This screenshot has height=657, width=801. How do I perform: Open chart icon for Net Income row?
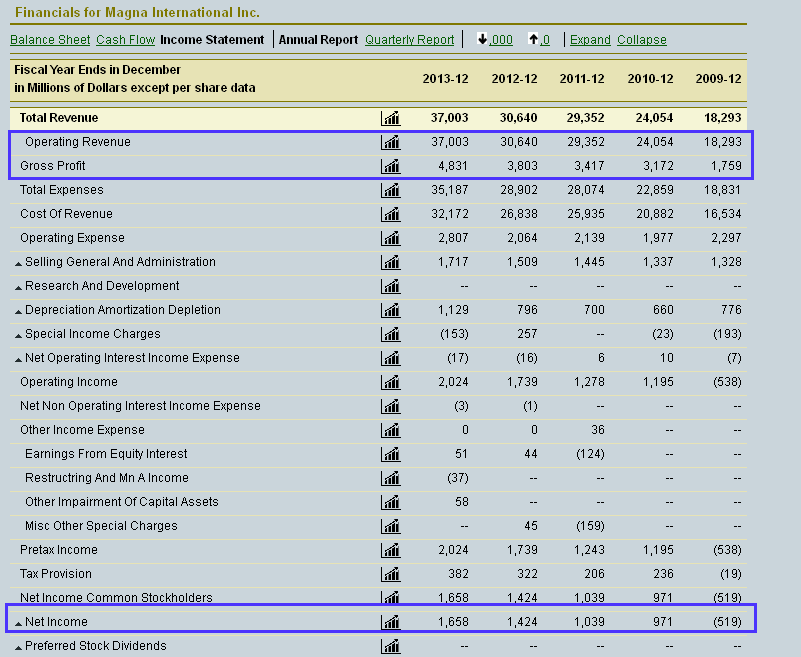[391, 622]
